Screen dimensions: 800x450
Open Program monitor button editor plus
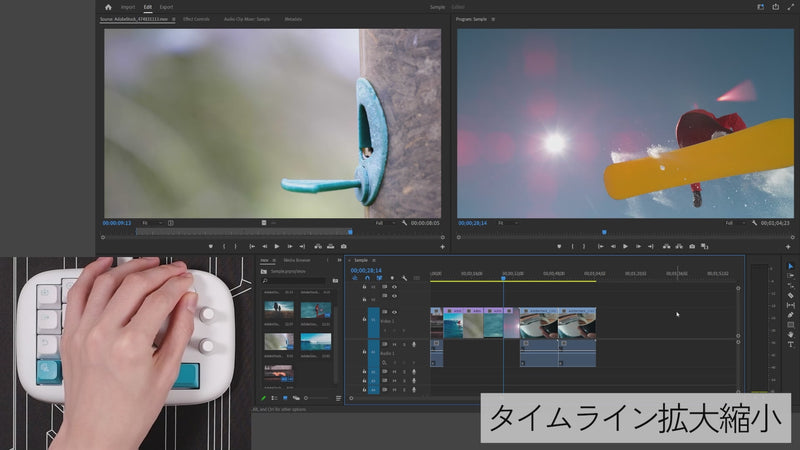pos(788,247)
